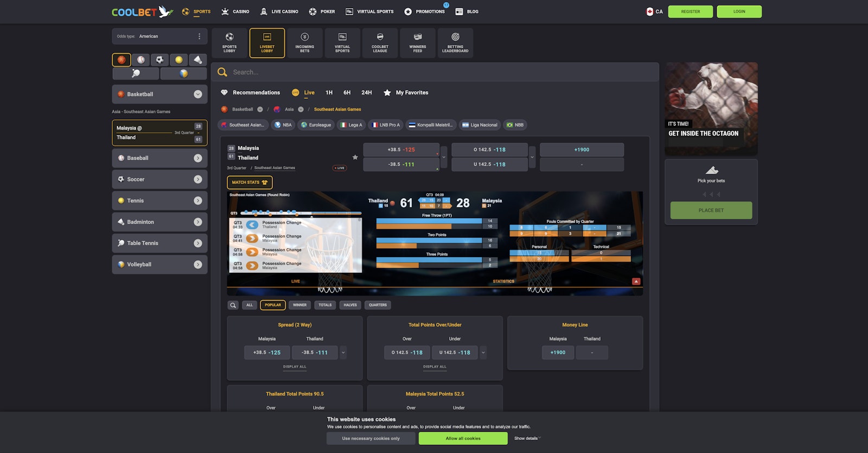Open the Odds type options menu
The image size is (868, 453).
pyautogui.click(x=199, y=36)
